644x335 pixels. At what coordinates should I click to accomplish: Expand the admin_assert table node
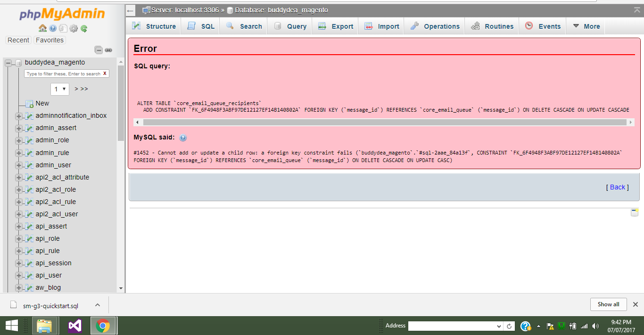pyautogui.click(x=18, y=128)
